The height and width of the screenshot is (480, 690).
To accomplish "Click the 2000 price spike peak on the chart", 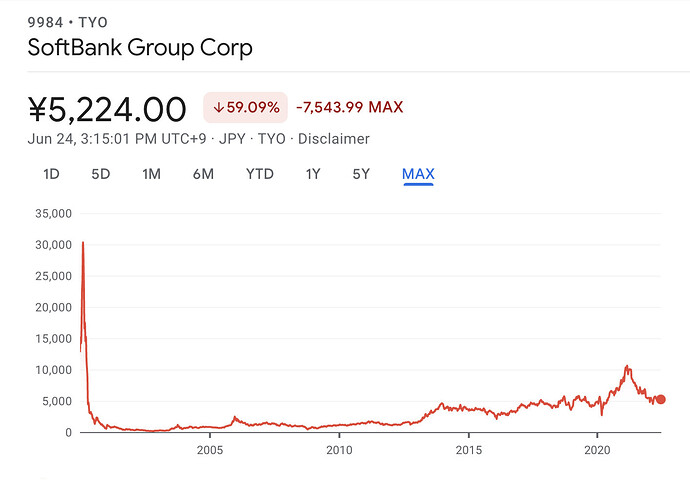I will pos(83,243).
